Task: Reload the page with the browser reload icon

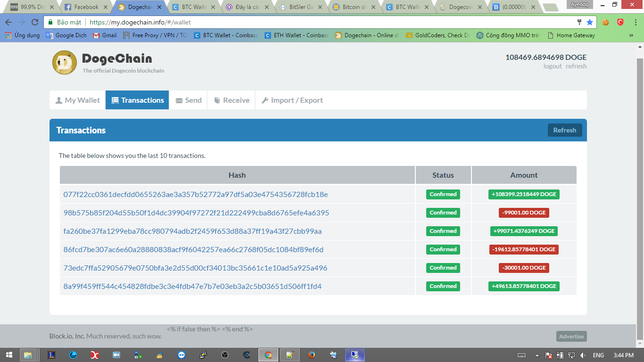Action: (35, 22)
